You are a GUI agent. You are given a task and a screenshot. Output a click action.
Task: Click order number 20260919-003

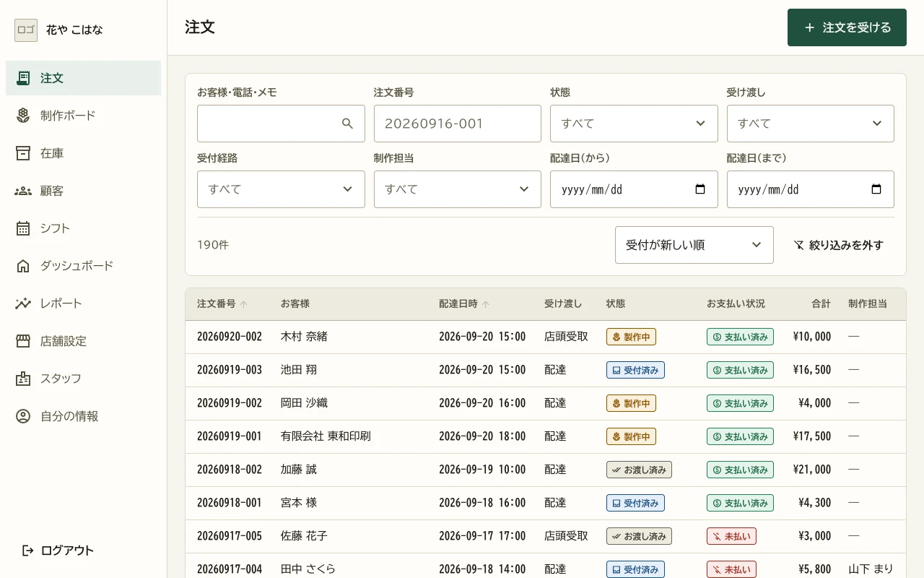(230, 370)
